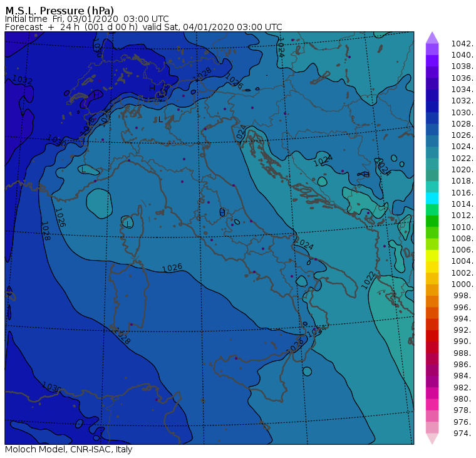Pick the pink swatch between 974 and 976

point(432,428)
